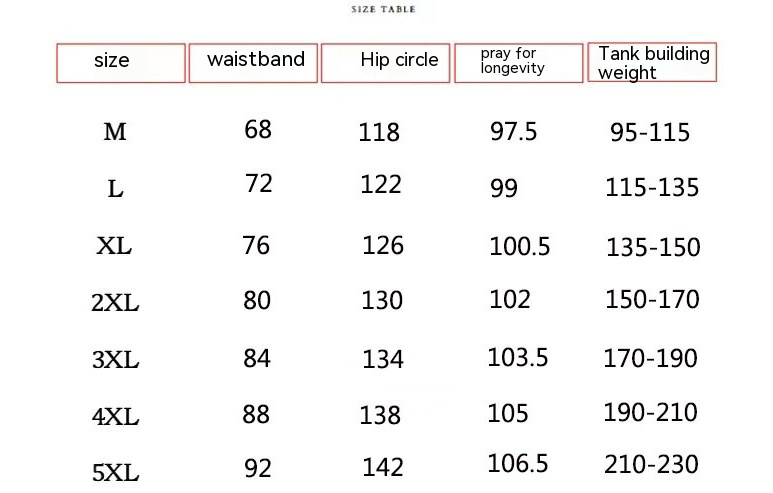Click the weight range 95-115
Screen dimensions: 773x493
pyautogui.click(x=650, y=132)
